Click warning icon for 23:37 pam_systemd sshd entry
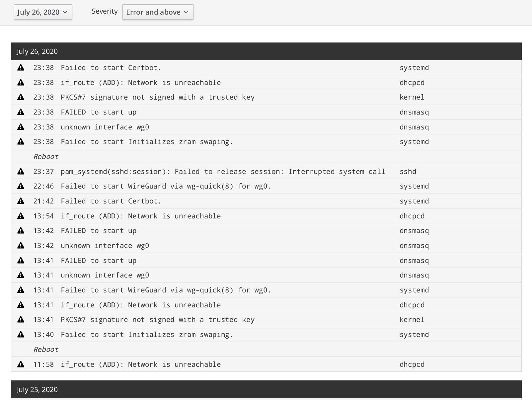This screenshot has height=400, width=532. [x=21, y=172]
